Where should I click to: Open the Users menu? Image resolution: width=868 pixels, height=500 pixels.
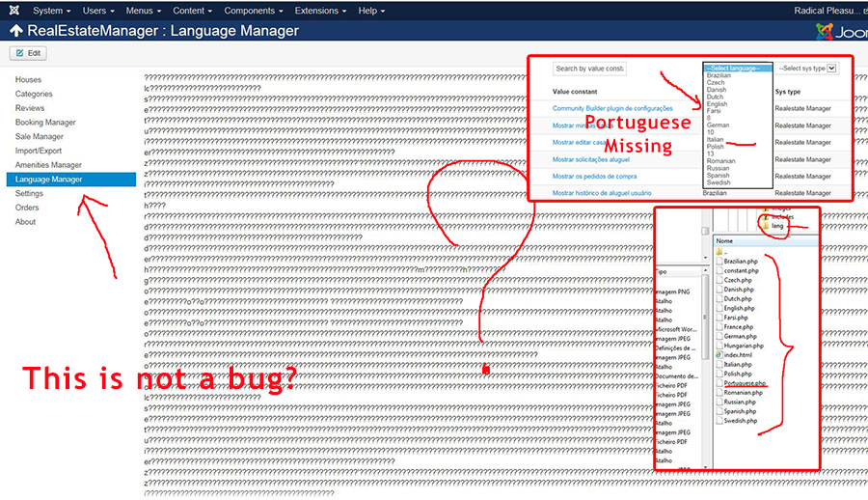(x=98, y=11)
